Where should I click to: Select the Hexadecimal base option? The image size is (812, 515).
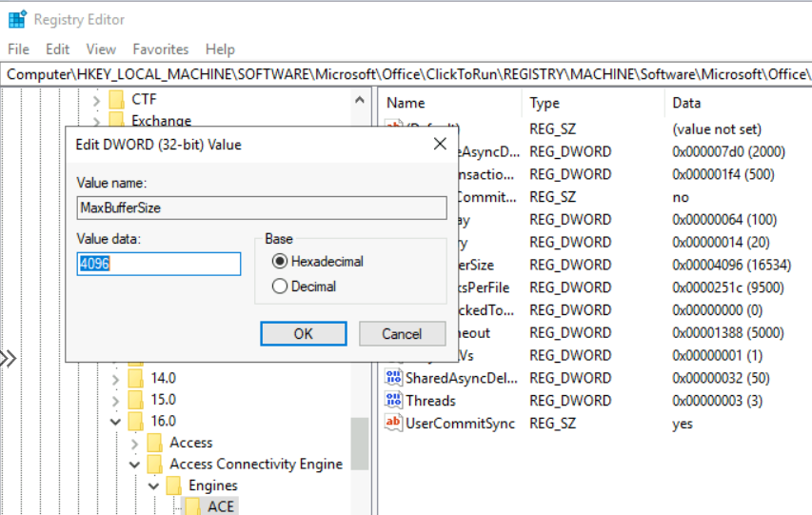point(317,261)
